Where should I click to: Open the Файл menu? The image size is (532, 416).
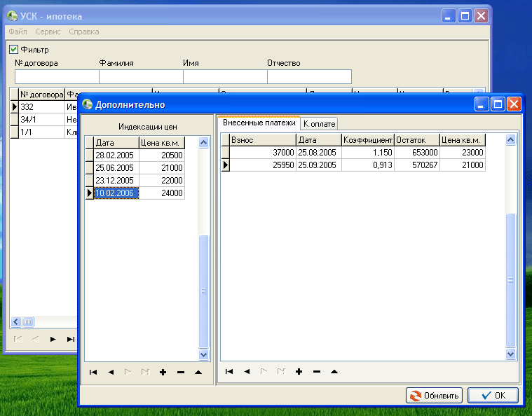[18, 32]
